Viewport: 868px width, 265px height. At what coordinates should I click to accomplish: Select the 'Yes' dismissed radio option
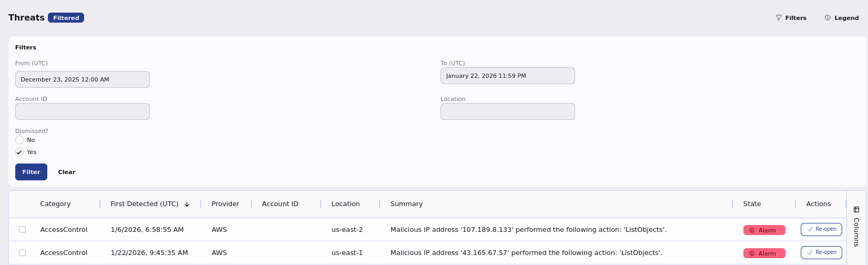point(19,152)
